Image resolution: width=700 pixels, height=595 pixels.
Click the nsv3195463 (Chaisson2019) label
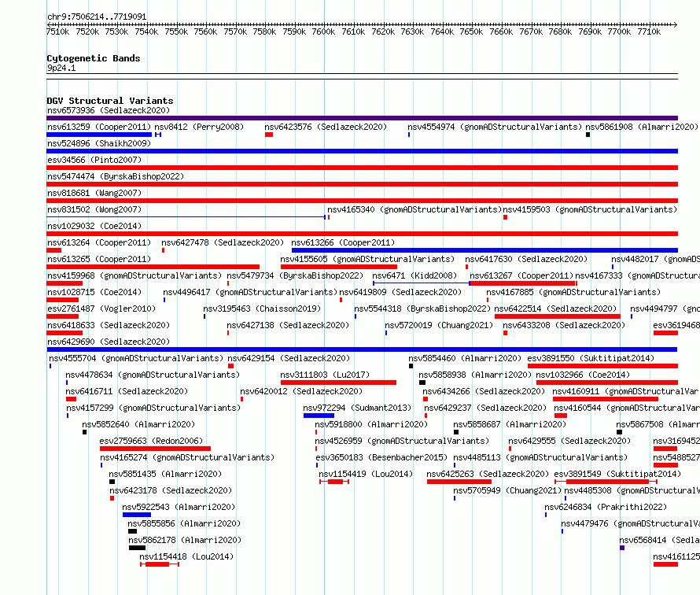(x=262, y=309)
